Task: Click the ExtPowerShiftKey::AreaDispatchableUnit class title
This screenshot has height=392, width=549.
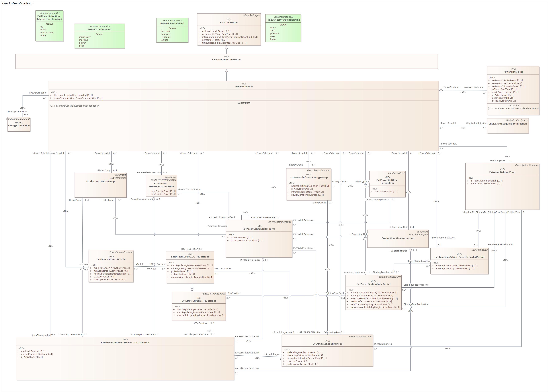Action: tap(125, 343)
